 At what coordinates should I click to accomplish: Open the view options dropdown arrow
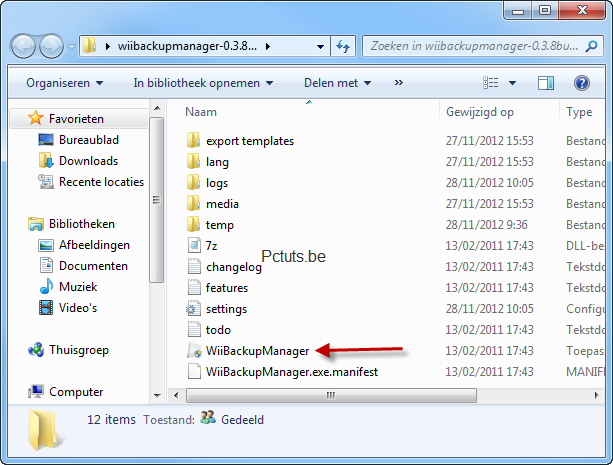click(512, 83)
